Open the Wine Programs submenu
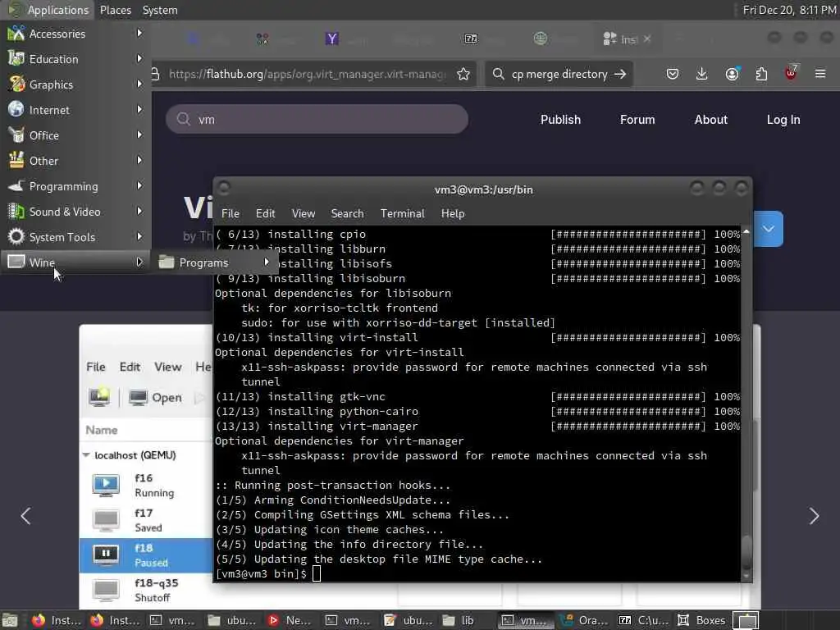840x630 pixels. pos(214,262)
